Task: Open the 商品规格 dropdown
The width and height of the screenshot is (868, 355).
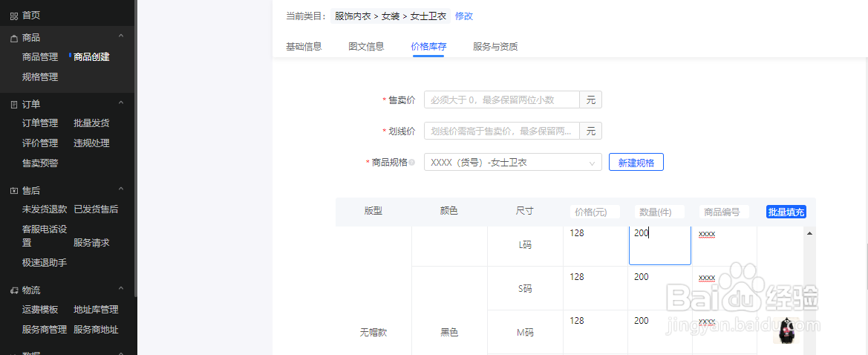Action: pos(512,163)
